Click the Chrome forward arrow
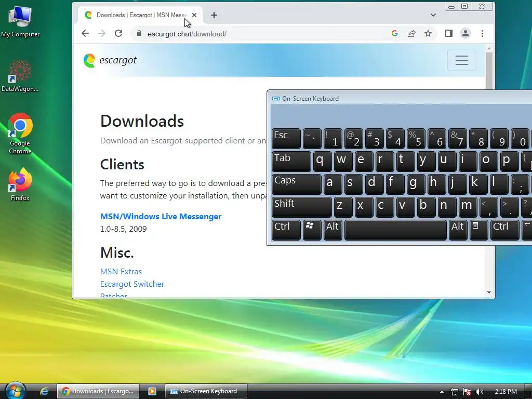Screen dimensions: 532x399 pyautogui.click(x=102, y=33)
